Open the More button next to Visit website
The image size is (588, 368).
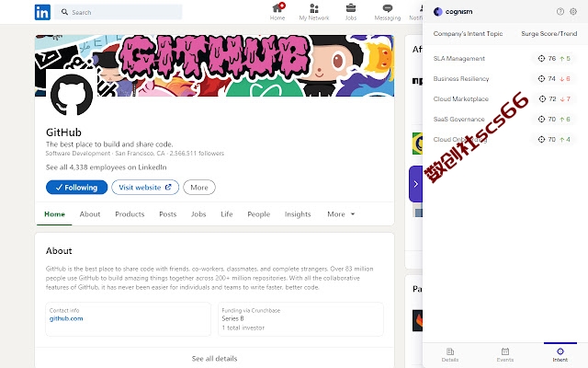199,188
